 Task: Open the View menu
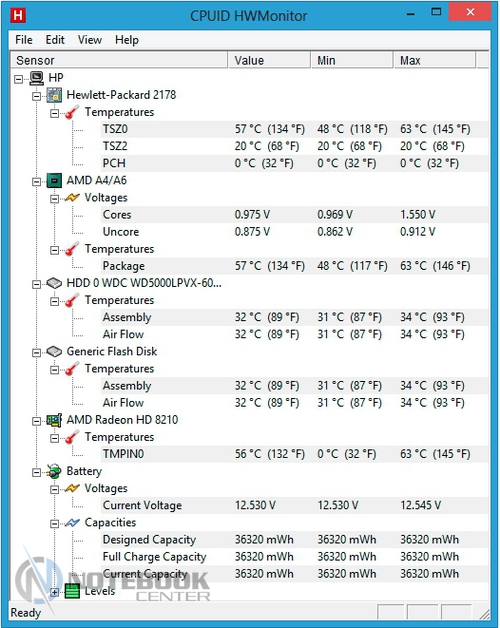point(90,40)
